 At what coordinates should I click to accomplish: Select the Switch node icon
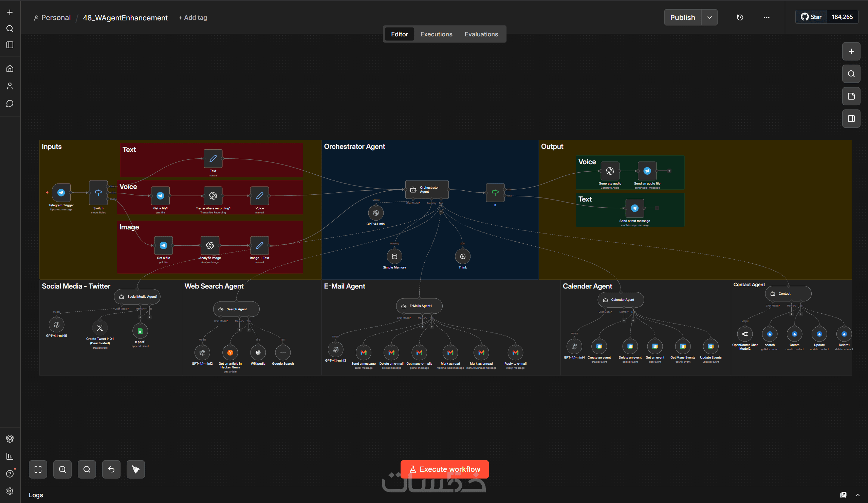click(98, 193)
